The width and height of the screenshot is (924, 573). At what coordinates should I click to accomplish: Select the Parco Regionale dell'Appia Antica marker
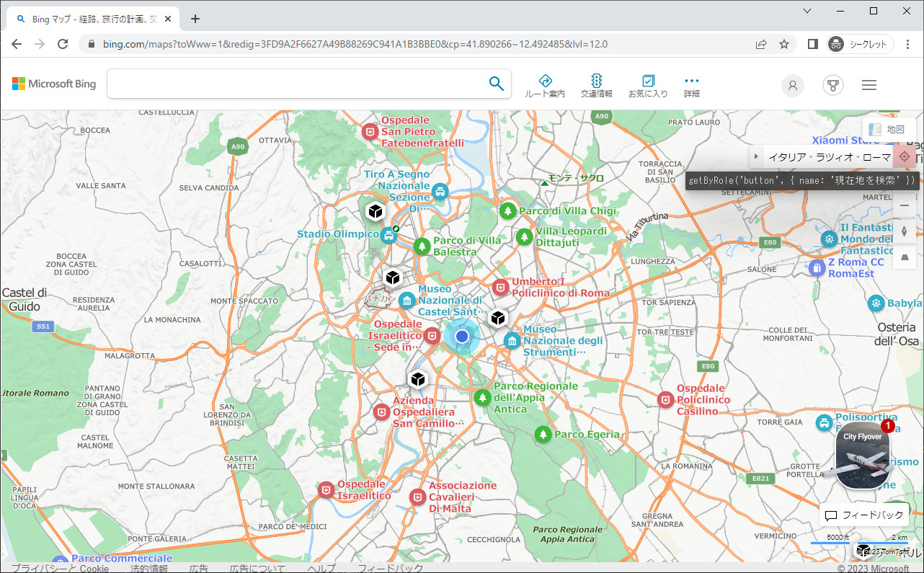pos(482,397)
